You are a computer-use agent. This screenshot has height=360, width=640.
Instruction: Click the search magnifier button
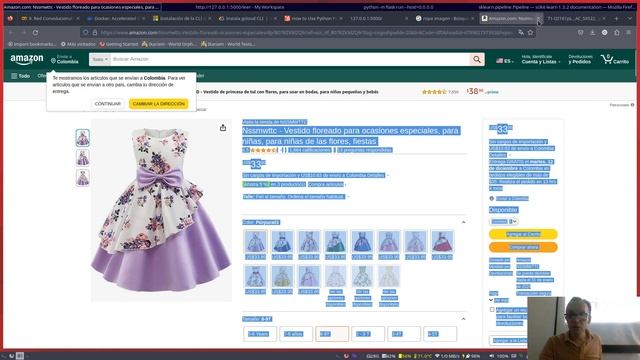477,60
